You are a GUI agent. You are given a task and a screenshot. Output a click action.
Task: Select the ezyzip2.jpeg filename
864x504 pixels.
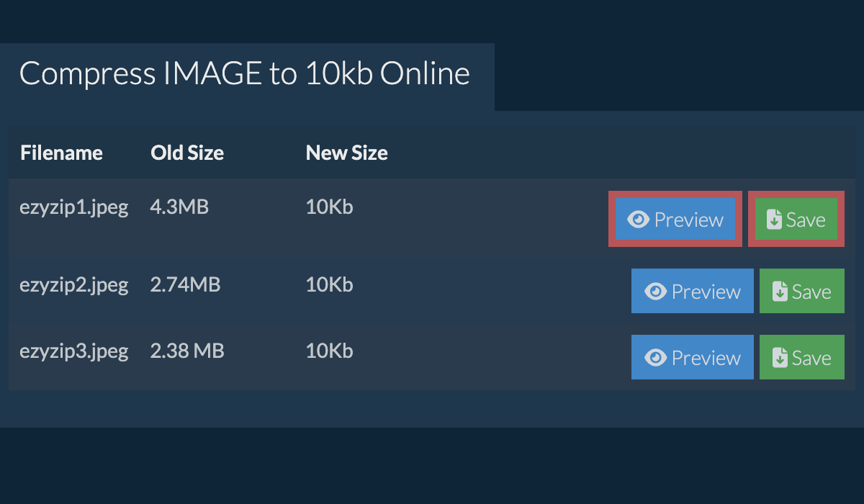click(73, 285)
